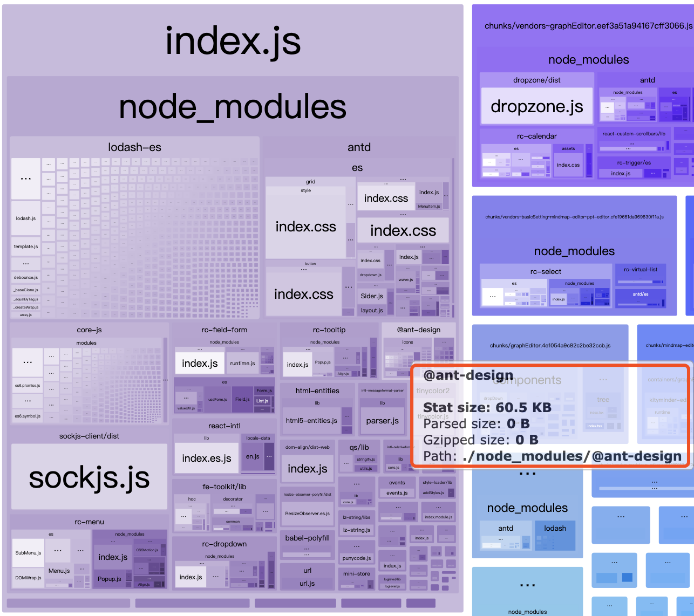Click the addStyles.js block

coord(433,492)
